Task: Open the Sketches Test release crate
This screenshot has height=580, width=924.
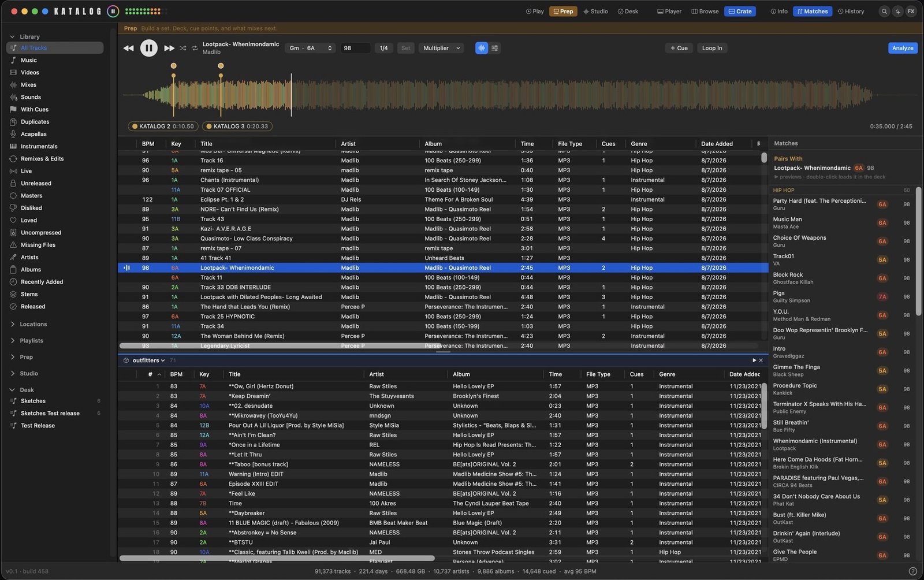Action: point(55,413)
